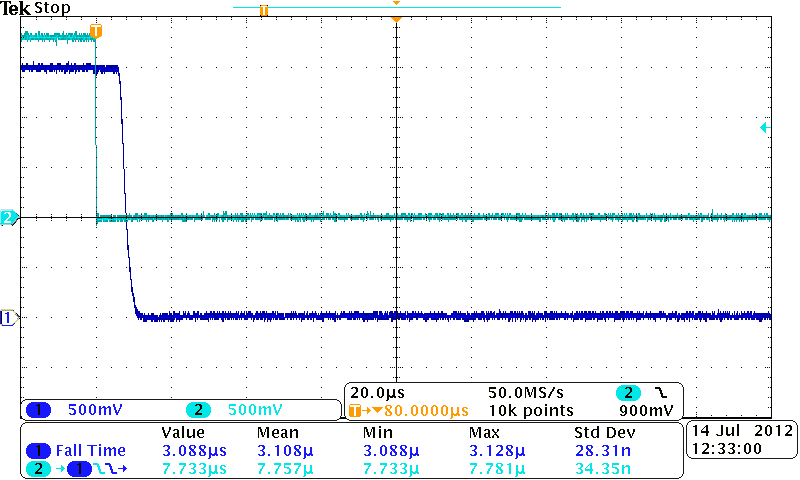Click the trigger level arrow on the right edge
800x480 pixels.
click(765, 128)
